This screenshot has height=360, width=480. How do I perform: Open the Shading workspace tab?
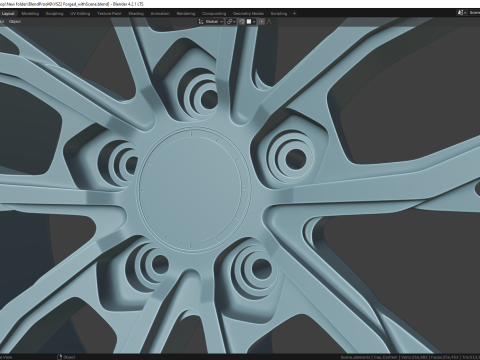click(x=136, y=14)
